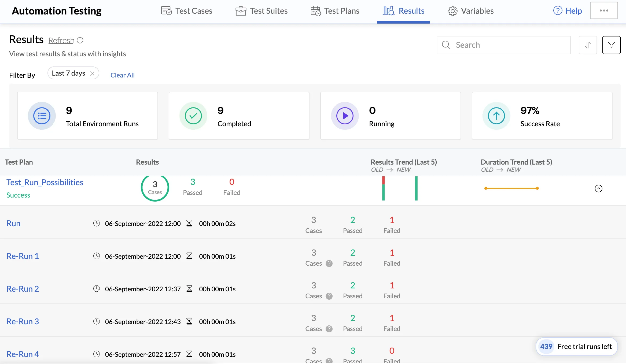The image size is (626, 364).
Task: Open the filter funnel icon button
Action: tap(611, 45)
